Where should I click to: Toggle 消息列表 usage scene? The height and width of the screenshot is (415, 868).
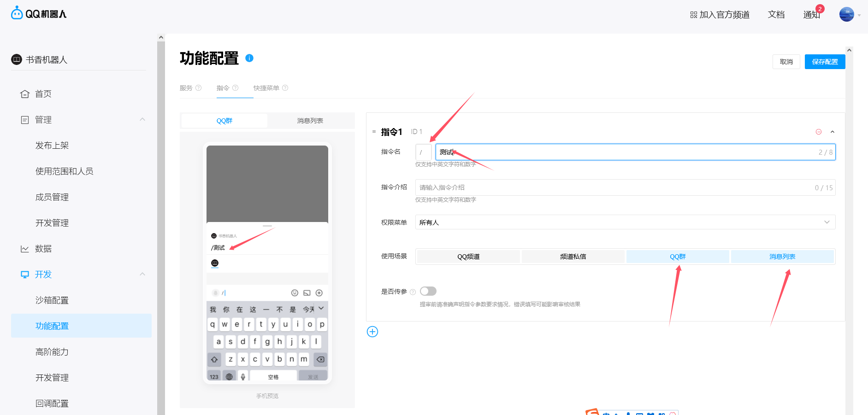782,257
